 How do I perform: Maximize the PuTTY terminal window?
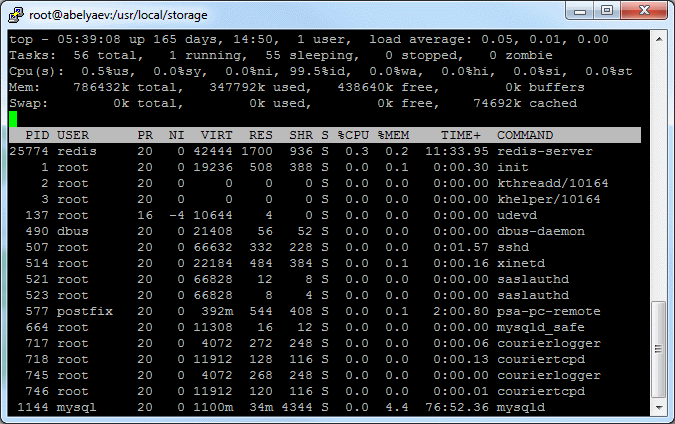click(x=607, y=11)
